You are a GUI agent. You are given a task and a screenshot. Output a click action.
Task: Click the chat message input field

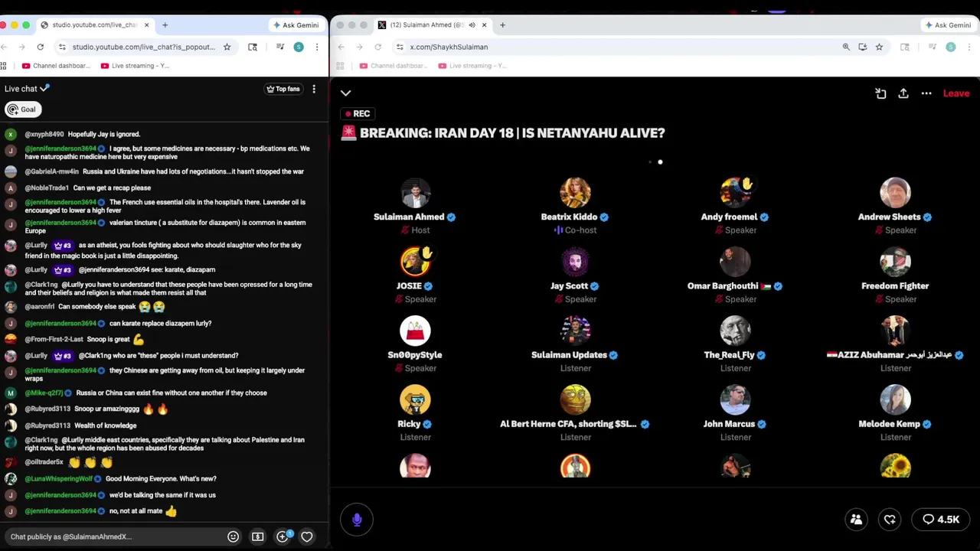[115, 536]
